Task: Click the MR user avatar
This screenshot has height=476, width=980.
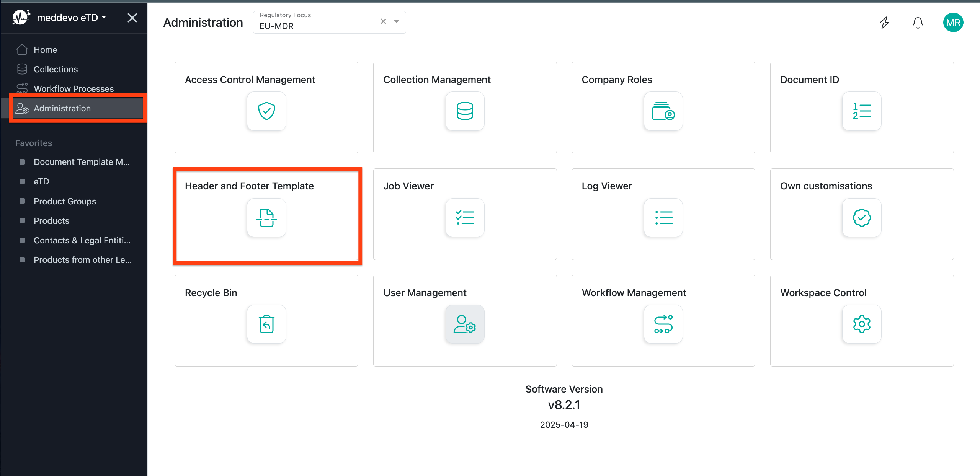Action: pos(953,23)
